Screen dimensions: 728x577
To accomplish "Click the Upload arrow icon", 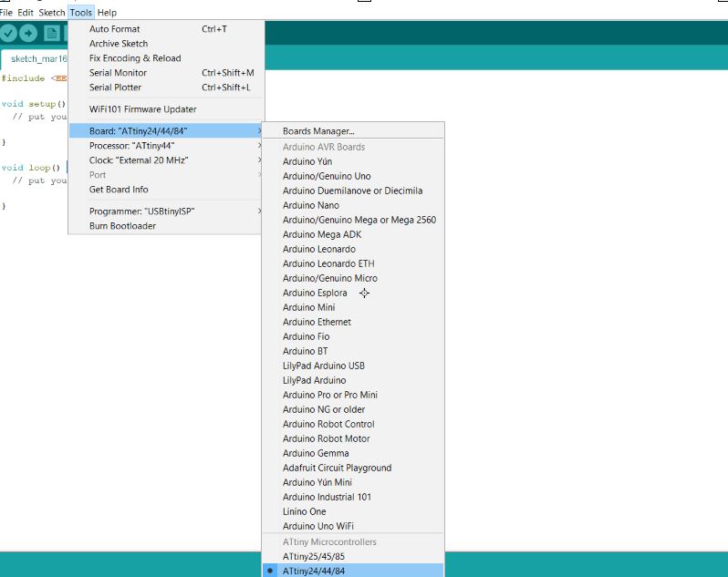I will click(x=28, y=33).
